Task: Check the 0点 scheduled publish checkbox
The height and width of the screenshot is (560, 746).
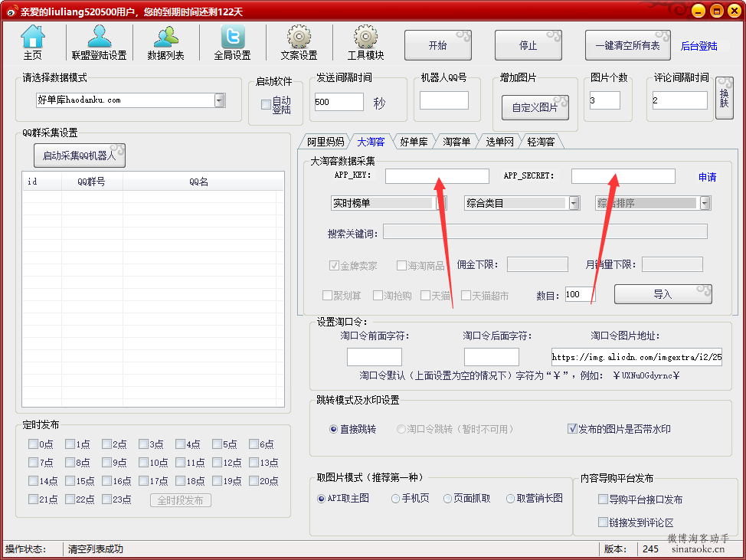Action: click(33, 444)
